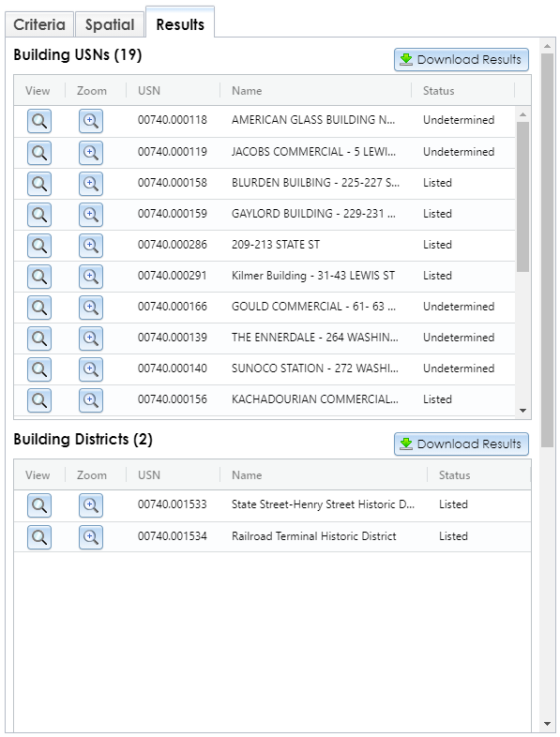This screenshot has width=560, height=737.
Task: View the GAYLORD BUILDING record
Action: pos(39,215)
